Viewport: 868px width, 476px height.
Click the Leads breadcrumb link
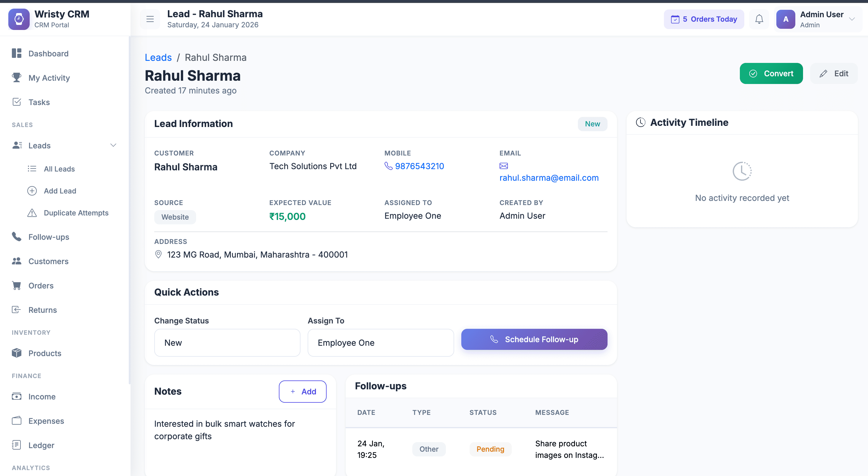pos(158,57)
